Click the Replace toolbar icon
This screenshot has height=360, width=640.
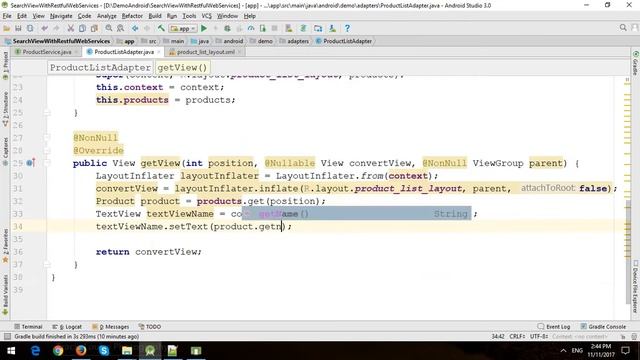click(x=120, y=28)
